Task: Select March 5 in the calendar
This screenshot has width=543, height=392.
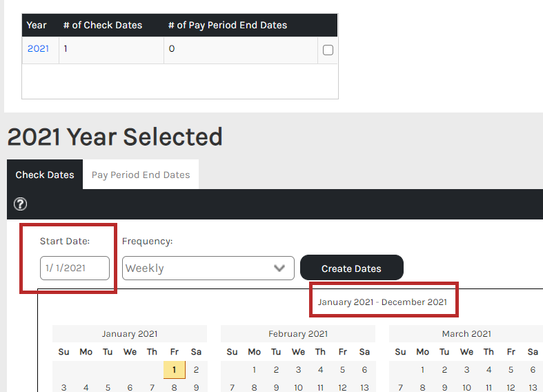Action: [x=511, y=370]
